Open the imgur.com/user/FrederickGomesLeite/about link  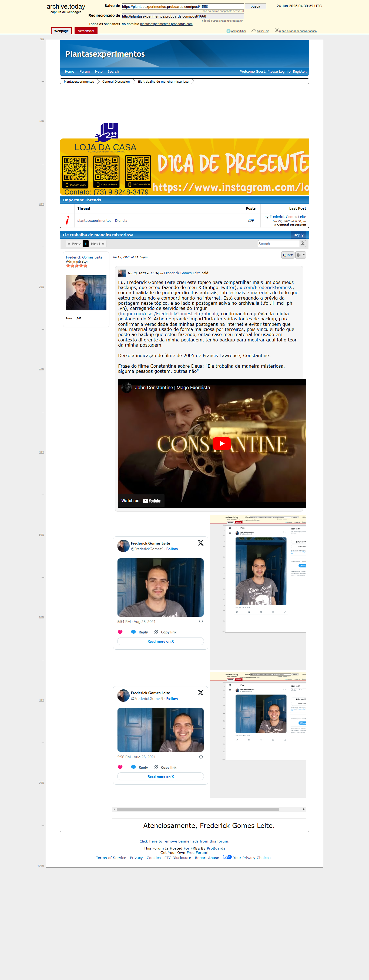point(168,314)
